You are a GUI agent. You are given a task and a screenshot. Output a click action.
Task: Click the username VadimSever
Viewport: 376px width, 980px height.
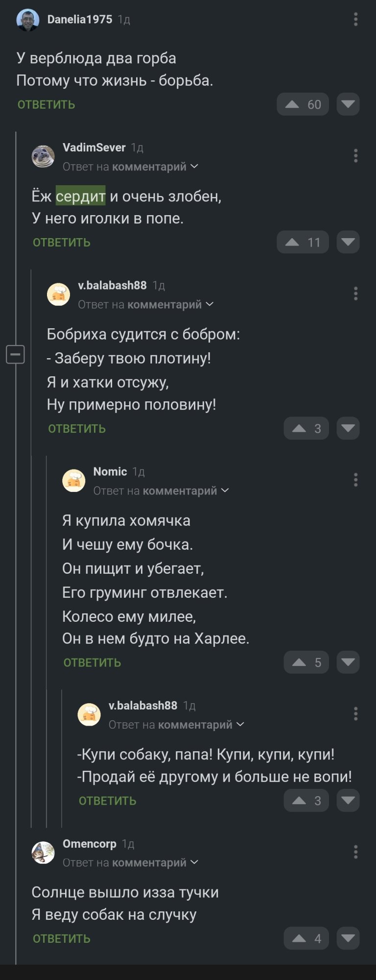(x=94, y=147)
